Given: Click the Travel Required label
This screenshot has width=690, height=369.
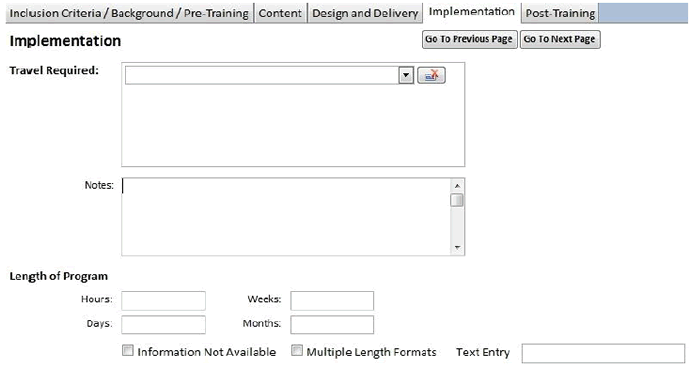Looking at the screenshot, I should coord(54,70).
